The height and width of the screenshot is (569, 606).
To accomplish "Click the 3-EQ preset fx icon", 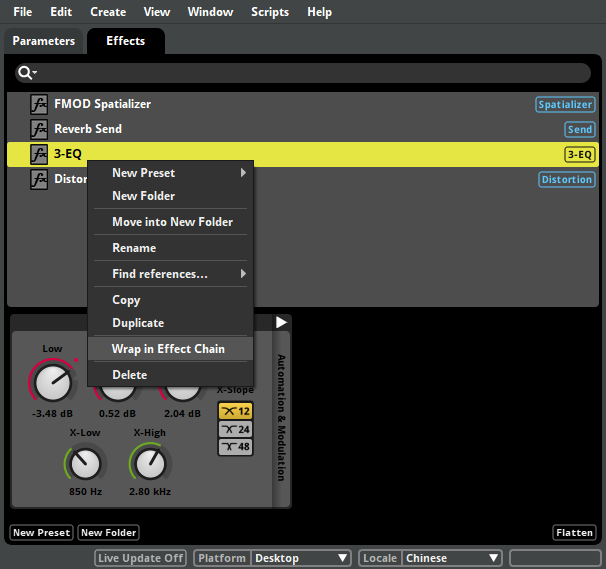I will coord(39,154).
